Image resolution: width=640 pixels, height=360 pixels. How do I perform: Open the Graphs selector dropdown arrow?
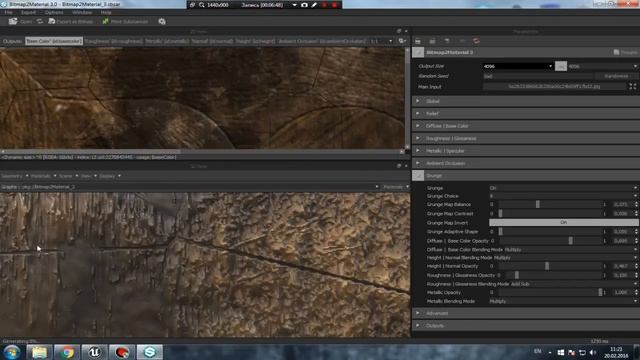point(377,187)
